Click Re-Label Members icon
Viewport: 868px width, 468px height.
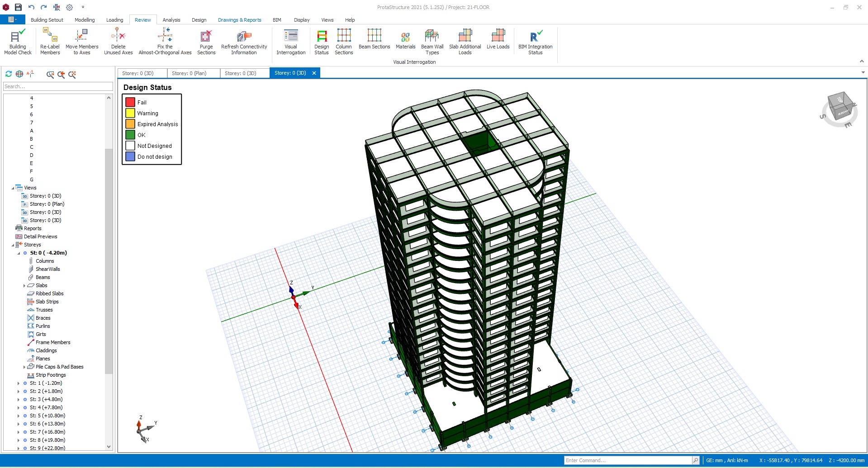[x=50, y=42]
